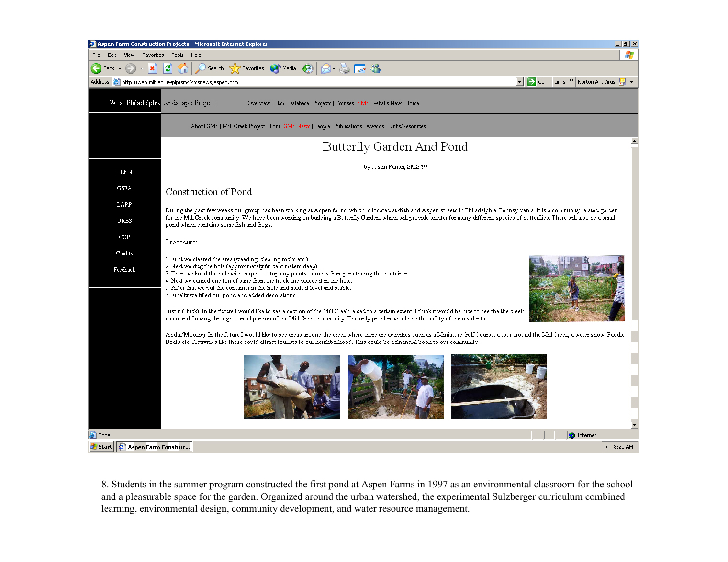
Task: Click the vertical scrollbar thumb
Action: 635,233
